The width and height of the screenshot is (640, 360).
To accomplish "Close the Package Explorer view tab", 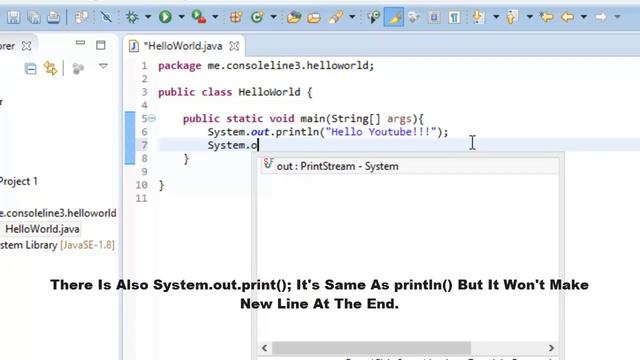I will point(27,46).
